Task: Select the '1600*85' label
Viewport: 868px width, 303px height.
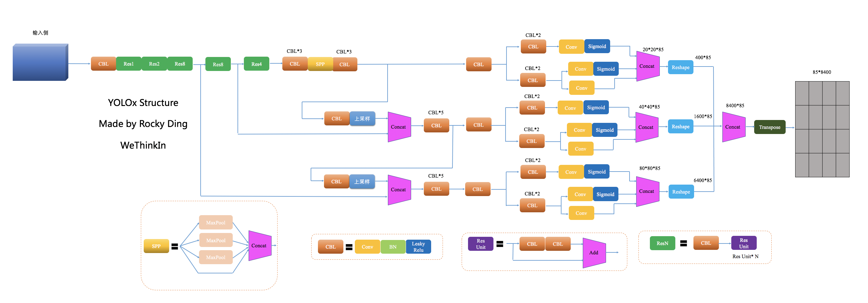Action: coord(703,116)
